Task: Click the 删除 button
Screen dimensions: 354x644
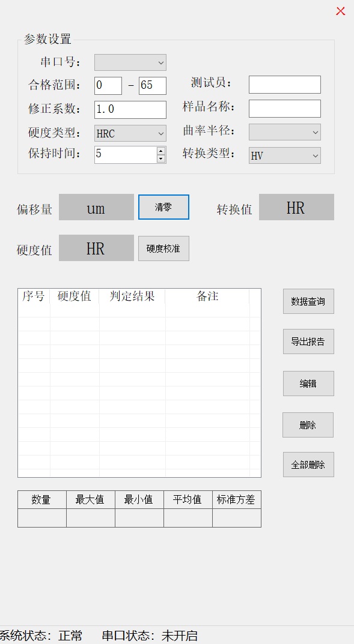Action: [308, 425]
